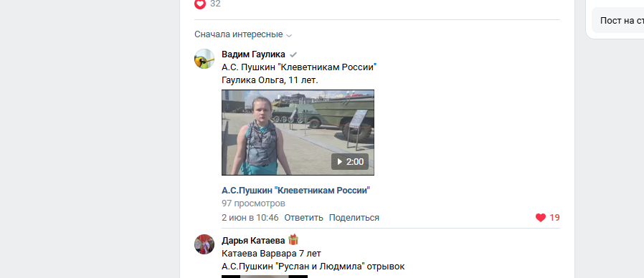This screenshot has width=644, height=278.
Task: Click "Ответить" under Вадим's comment
Action: coord(303,218)
